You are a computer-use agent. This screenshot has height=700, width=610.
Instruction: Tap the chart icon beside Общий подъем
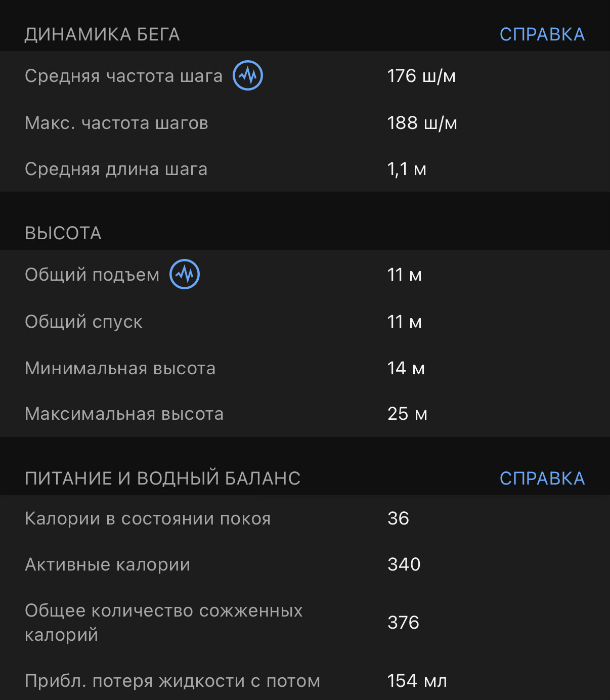(185, 275)
